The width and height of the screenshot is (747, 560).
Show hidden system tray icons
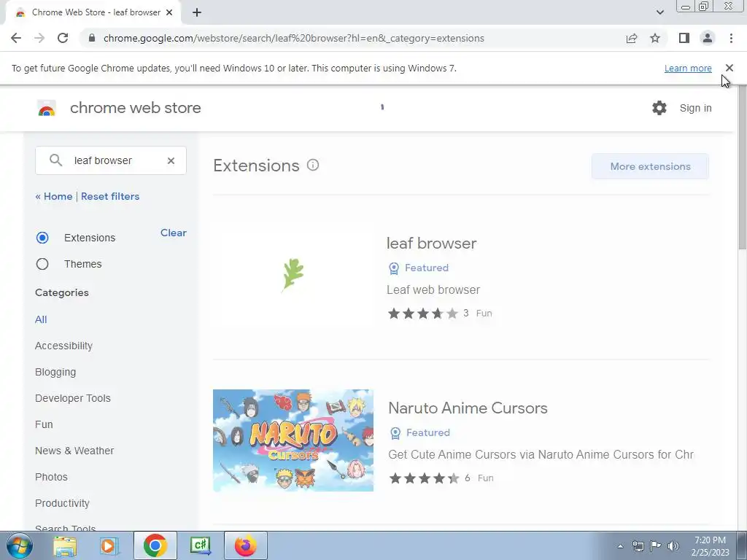click(x=620, y=546)
